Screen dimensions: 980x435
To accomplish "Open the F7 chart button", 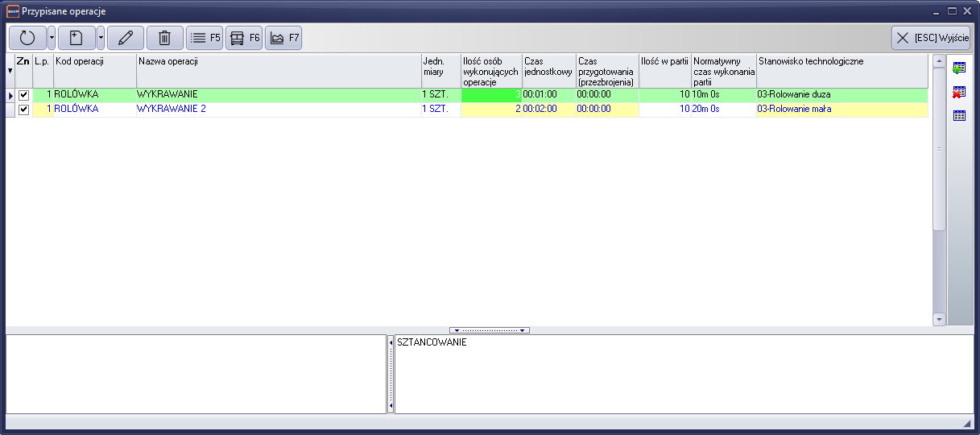I will pos(283,38).
